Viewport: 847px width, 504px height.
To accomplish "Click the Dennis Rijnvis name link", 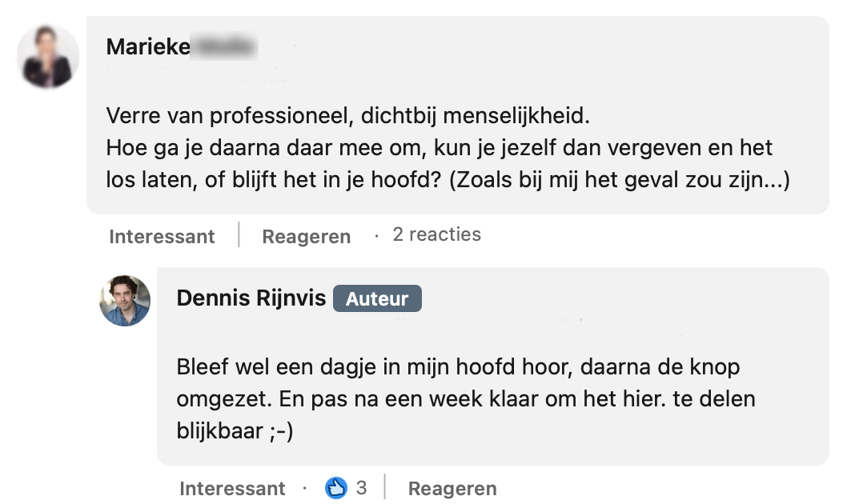I will pos(251,298).
